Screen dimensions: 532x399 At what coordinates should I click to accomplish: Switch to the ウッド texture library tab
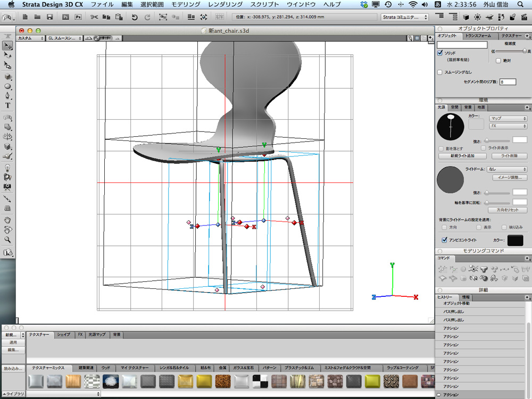tap(106, 368)
